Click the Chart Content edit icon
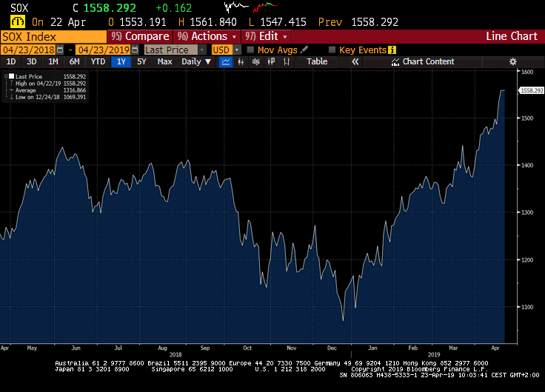 395,61
